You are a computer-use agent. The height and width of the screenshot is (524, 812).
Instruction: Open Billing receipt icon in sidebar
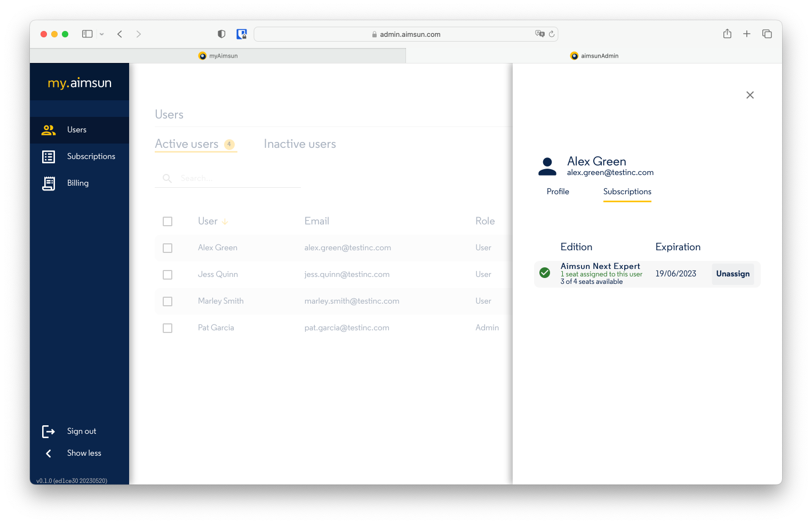coord(49,183)
